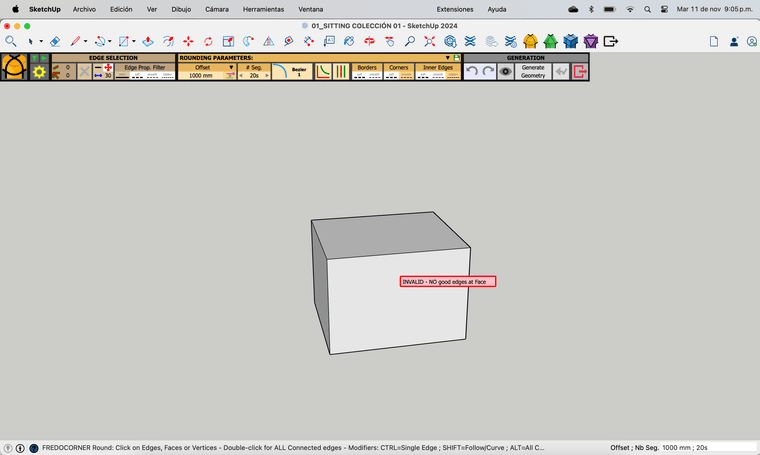Click the Generate Geometry button

533,72
